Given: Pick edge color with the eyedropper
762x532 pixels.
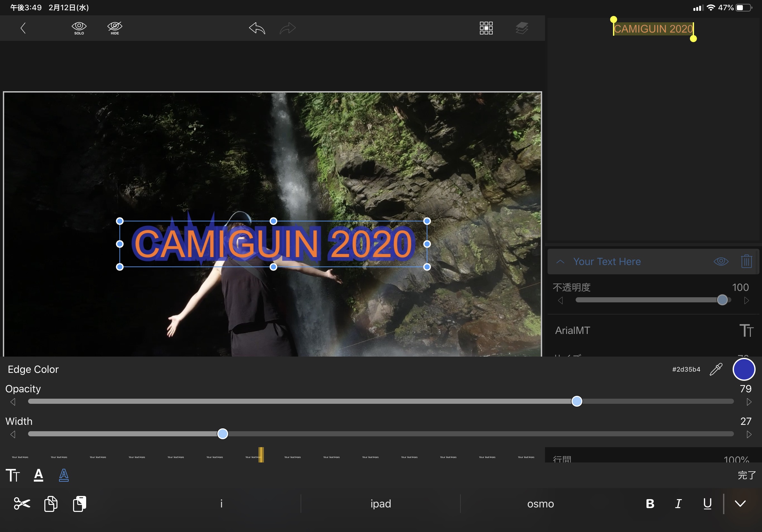Looking at the screenshot, I should [716, 369].
